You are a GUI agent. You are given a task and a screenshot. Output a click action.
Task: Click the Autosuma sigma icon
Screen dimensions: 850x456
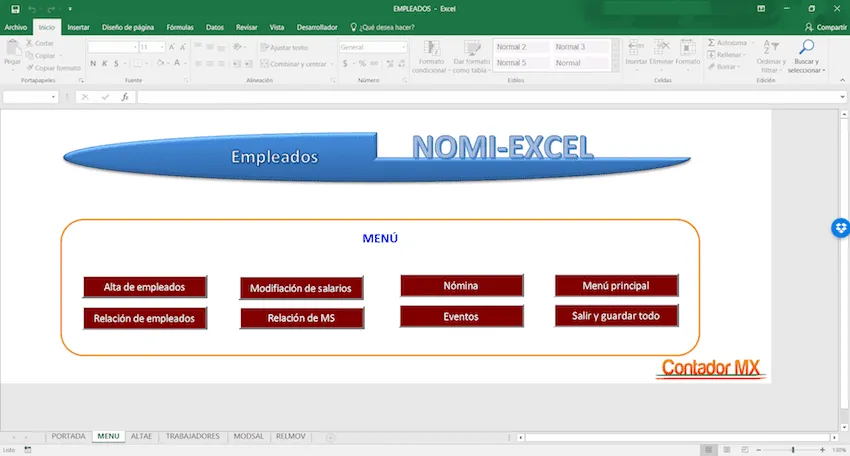(x=711, y=42)
